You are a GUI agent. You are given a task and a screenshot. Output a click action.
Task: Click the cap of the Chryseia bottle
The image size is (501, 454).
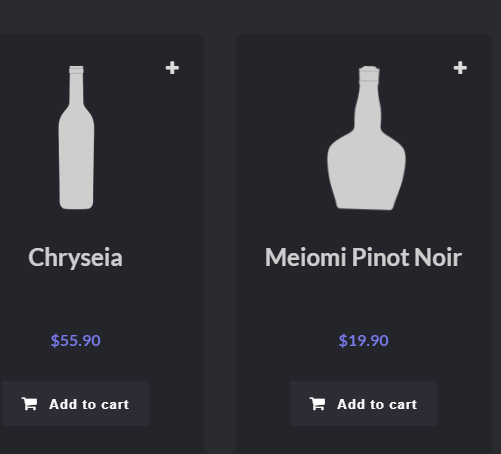click(76, 69)
